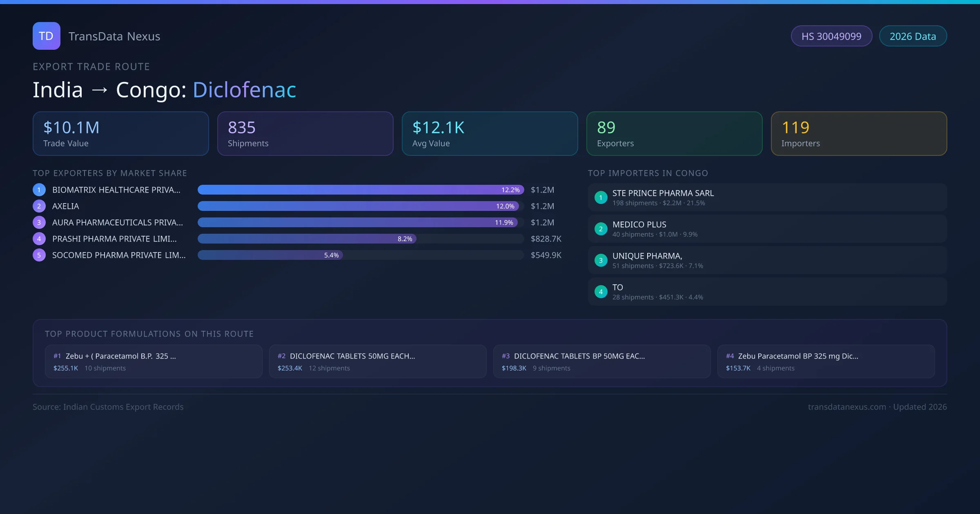This screenshot has width=980, height=514.
Task: Open the 89 Exporters stat card
Action: tap(674, 134)
